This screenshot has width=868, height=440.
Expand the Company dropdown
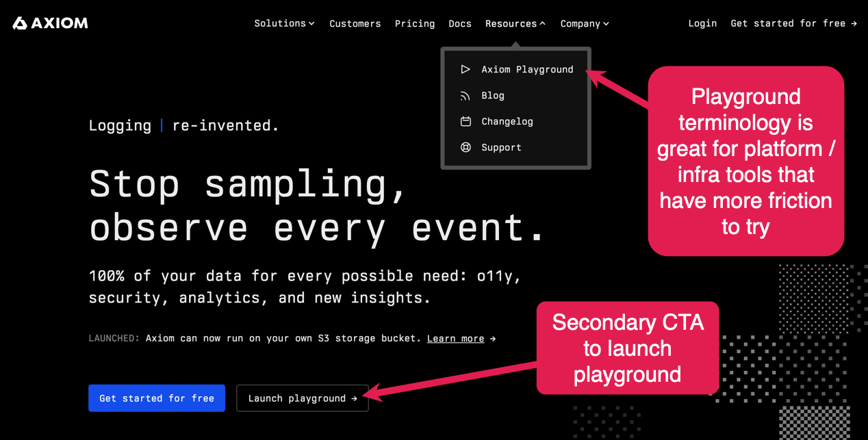click(x=585, y=23)
